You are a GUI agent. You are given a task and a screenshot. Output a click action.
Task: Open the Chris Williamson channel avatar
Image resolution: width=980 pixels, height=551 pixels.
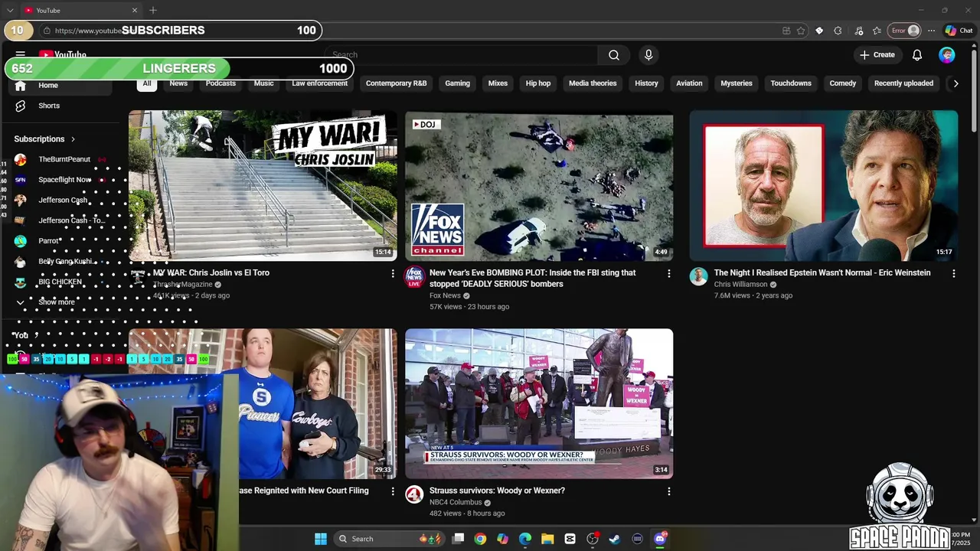698,276
